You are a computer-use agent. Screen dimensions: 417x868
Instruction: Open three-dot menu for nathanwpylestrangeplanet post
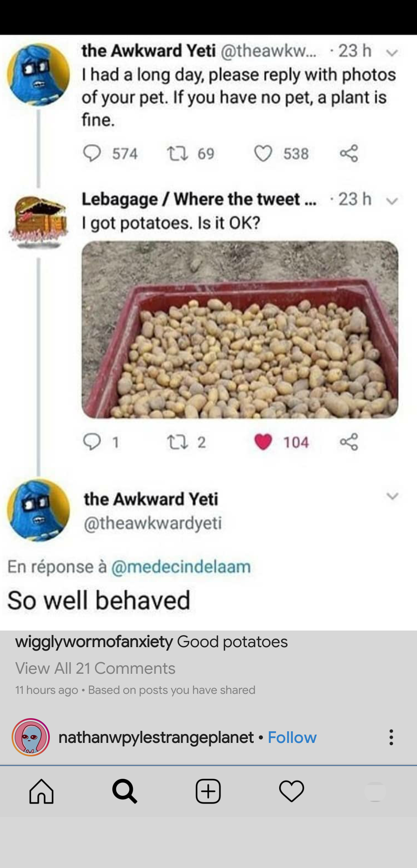tap(391, 737)
